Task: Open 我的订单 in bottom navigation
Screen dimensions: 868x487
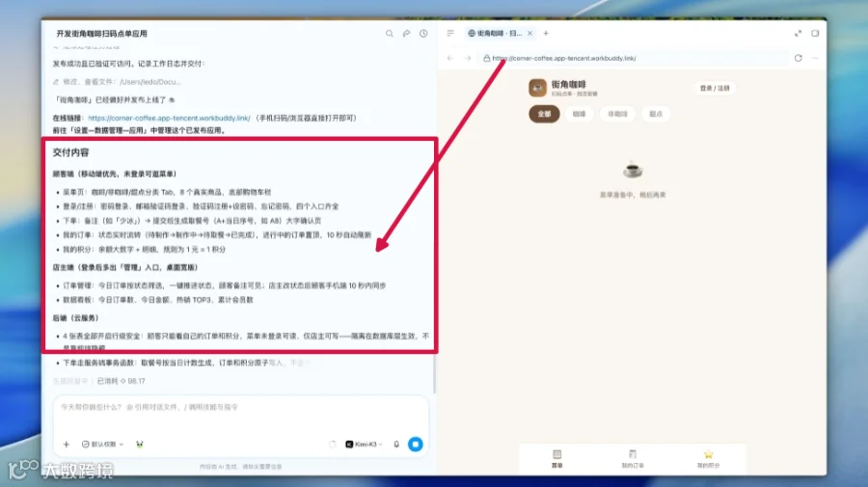Action: pos(632,459)
